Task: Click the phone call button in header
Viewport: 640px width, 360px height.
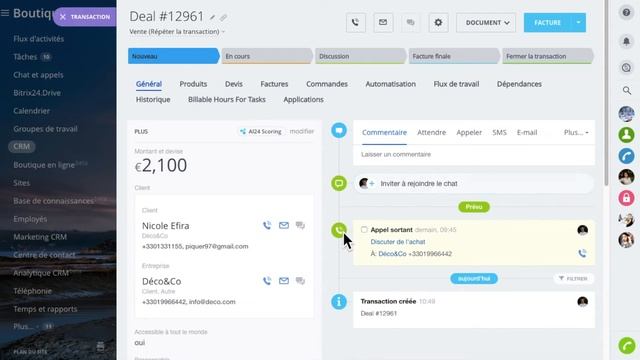Action: [356, 22]
